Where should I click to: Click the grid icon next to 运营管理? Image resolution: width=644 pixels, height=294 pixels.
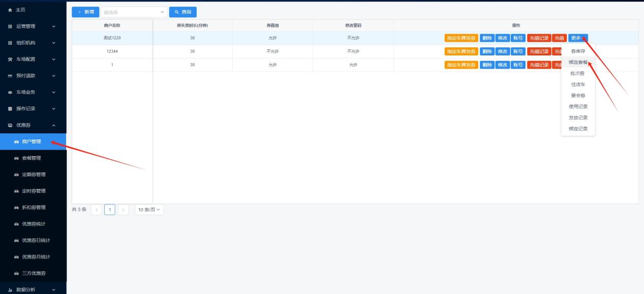point(10,26)
